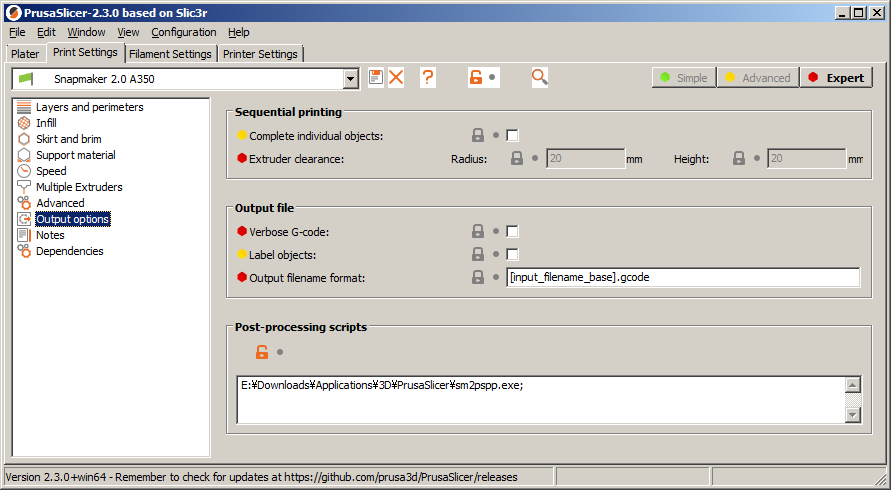Open Multiple Extruders settings page

(x=79, y=186)
